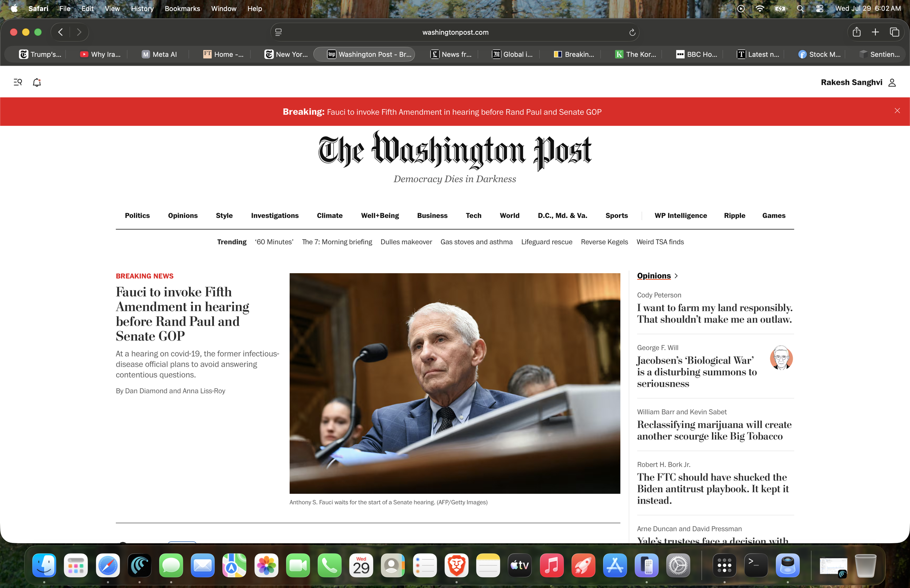Open the WP Intelligence section
910x588 pixels.
tap(680, 215)
